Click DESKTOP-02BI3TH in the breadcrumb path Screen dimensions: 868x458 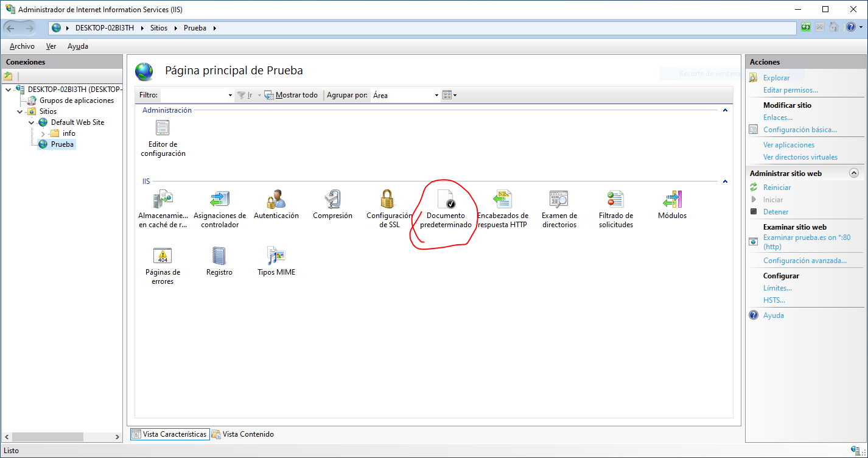coord(105,28)
